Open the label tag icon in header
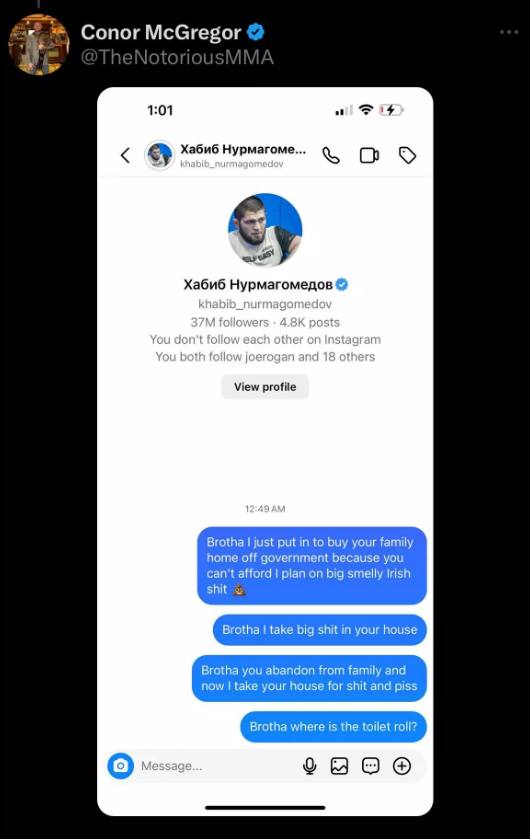This screenshot has width=530, height=839. (408, 156)
